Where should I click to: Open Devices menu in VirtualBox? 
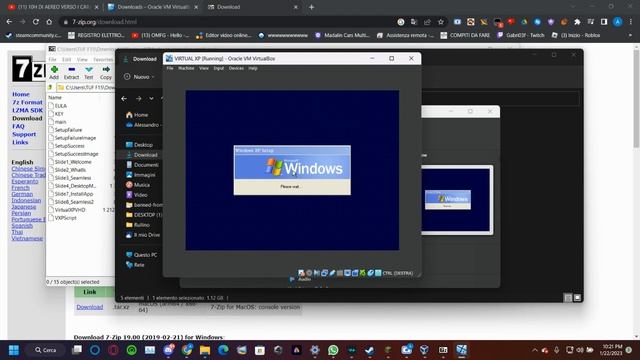(x=236, y=68)
